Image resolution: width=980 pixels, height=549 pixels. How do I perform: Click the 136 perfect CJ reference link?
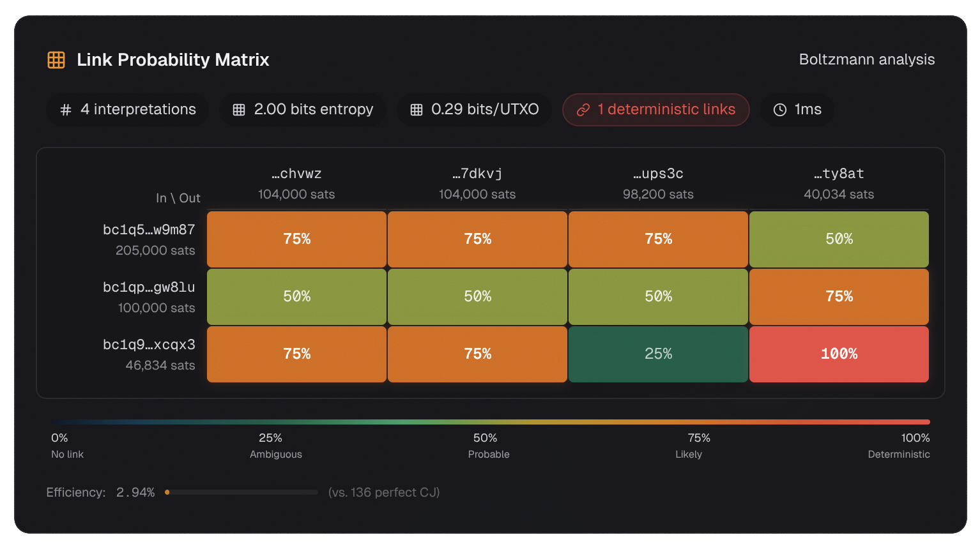click(x=383, y=492)
